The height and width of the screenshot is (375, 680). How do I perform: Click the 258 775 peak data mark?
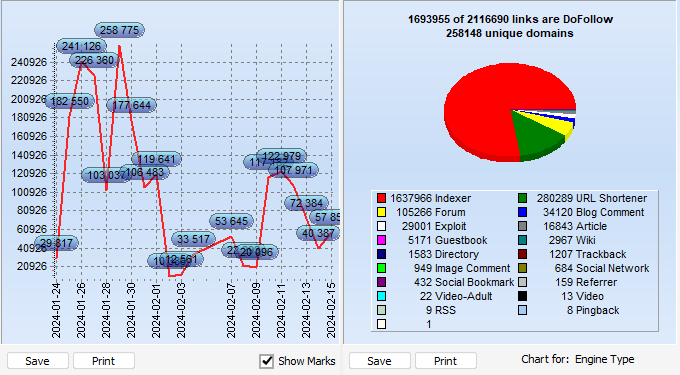[119, 30]
